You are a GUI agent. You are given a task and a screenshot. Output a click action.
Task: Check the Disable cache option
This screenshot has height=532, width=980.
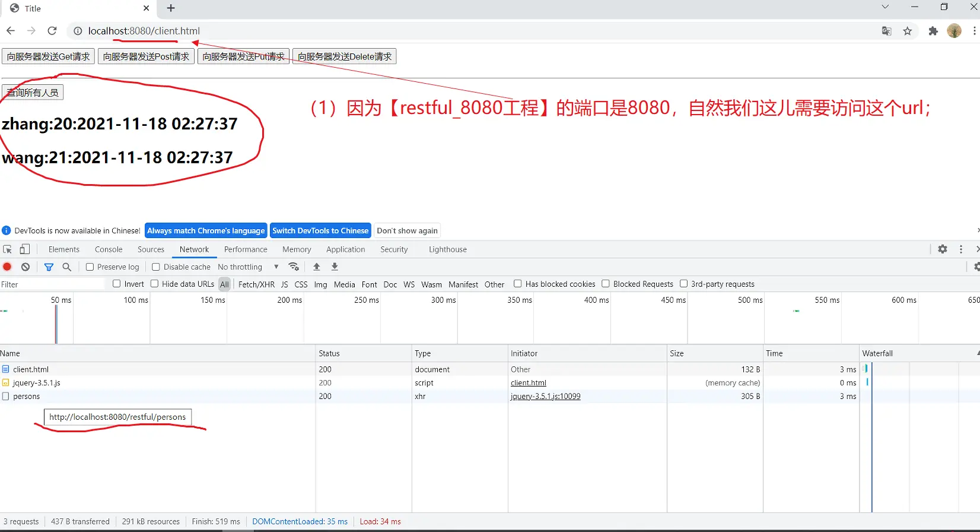click(156, 267)
